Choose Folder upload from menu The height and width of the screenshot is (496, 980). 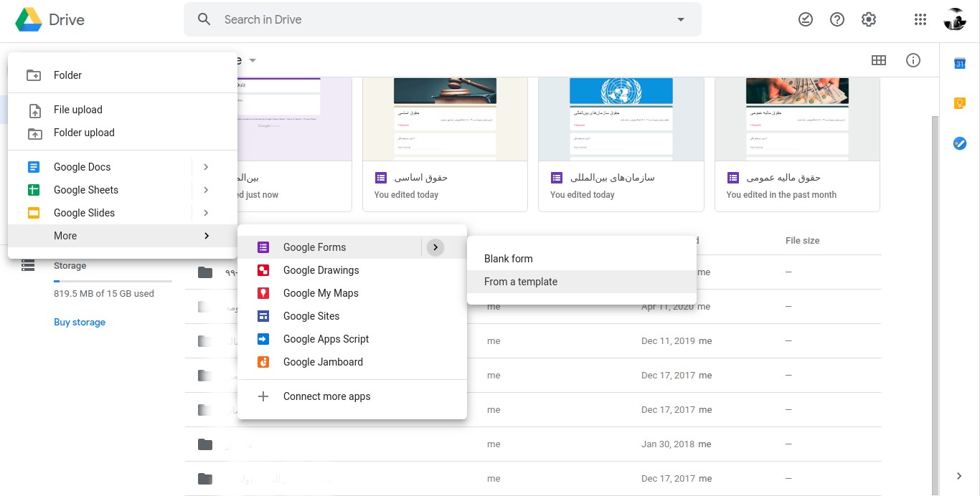click(123, 133)
